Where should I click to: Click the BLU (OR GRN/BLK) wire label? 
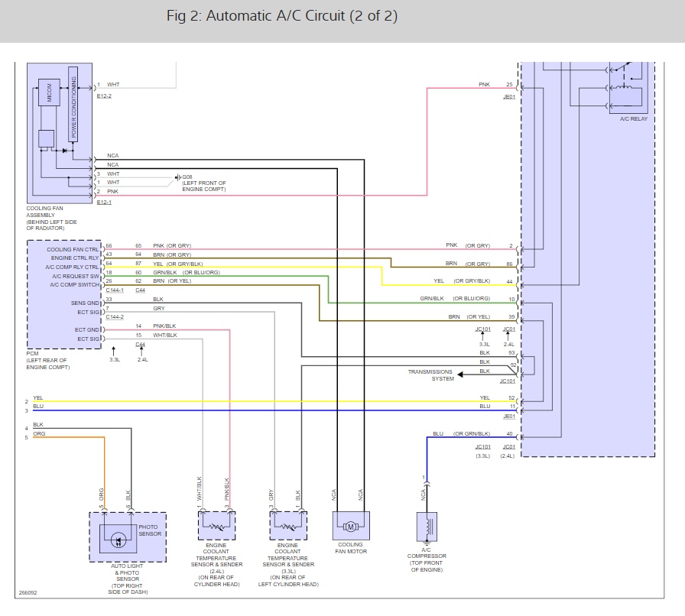pos(461,434)
